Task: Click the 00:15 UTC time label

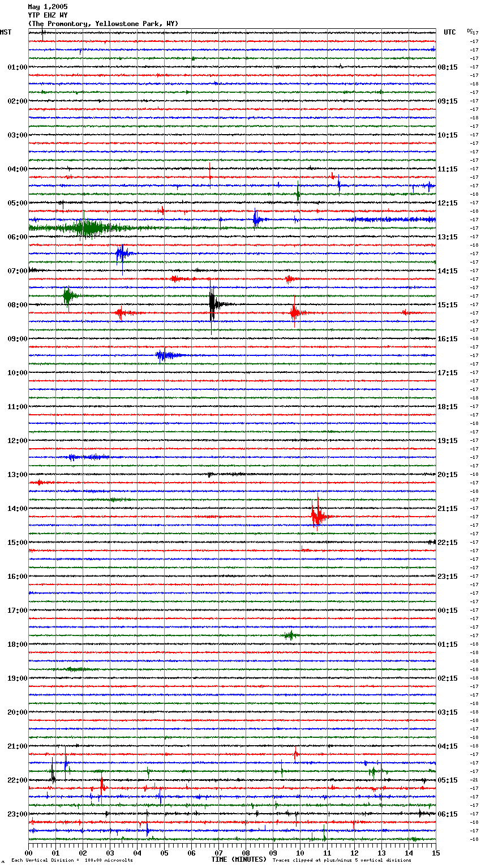Action: click(x=448, y=611)
